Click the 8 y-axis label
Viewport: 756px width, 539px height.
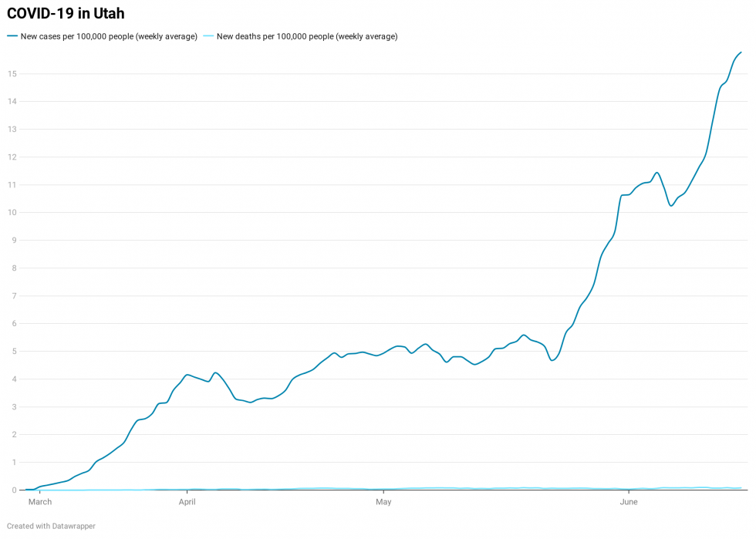point(14,268)
